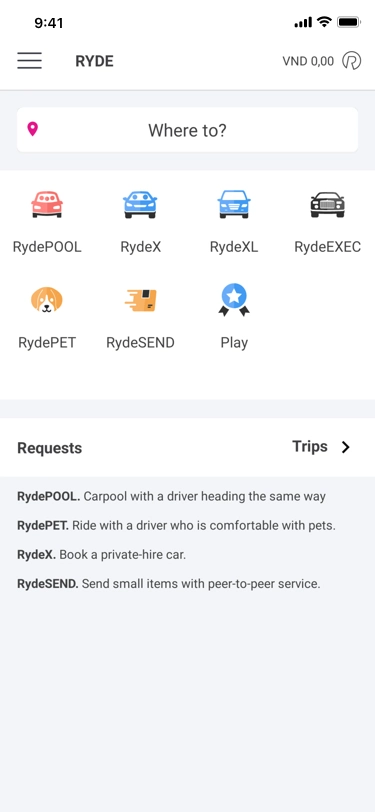Open the Trips link
The height and width of the screenshot is (812, 375).
pos(310,446)
